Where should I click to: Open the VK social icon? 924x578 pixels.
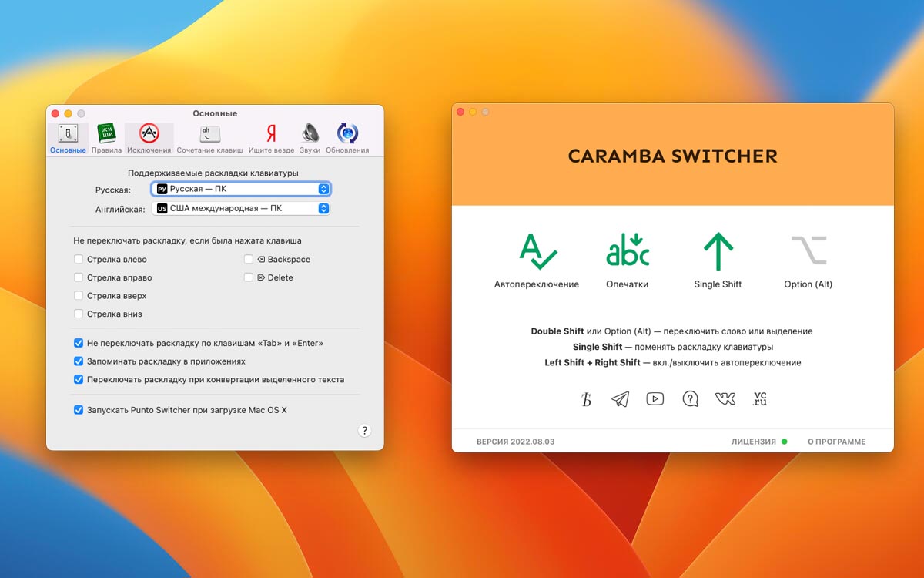[725, 399]
